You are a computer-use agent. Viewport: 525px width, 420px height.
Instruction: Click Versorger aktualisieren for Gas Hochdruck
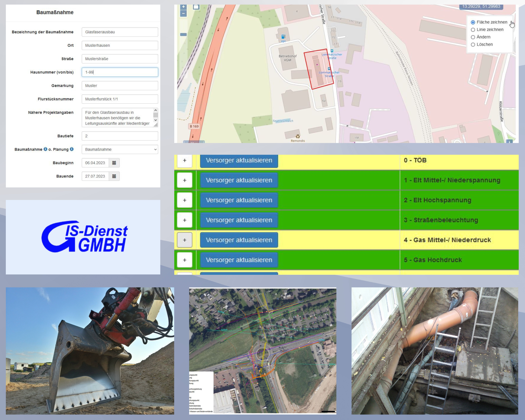[239, 260]
